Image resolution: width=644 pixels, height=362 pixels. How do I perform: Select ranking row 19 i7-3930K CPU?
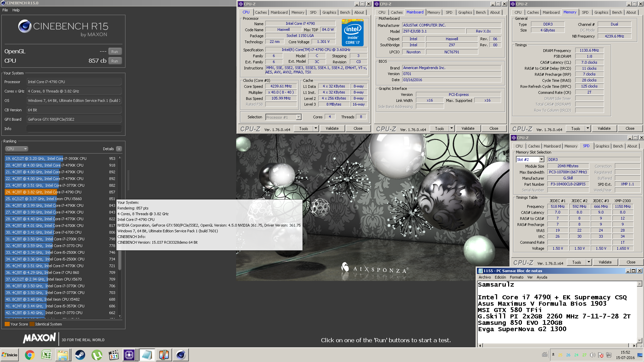click(60, 159)
